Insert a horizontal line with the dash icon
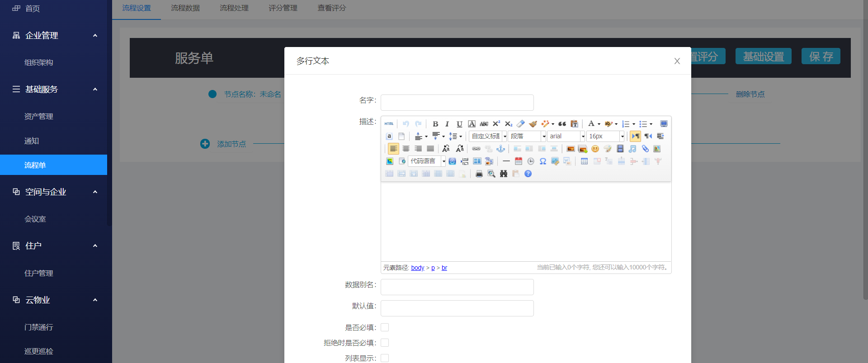 [506, 161]
